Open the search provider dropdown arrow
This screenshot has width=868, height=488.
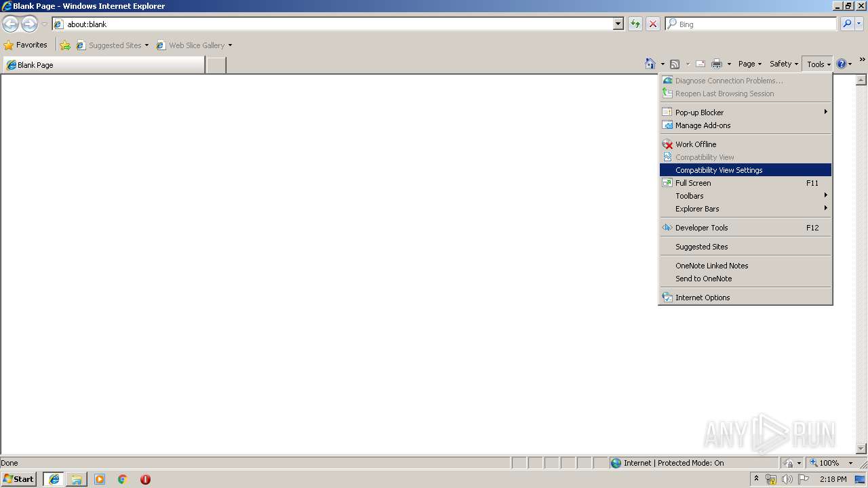pos(859,24)
